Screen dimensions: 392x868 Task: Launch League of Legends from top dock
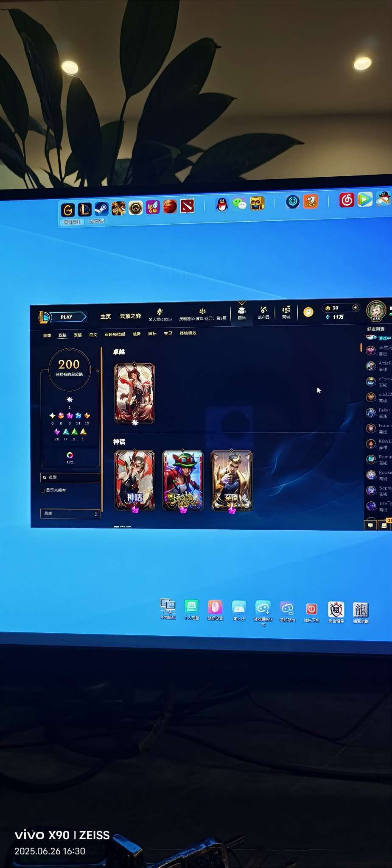[x=84, y=209]
